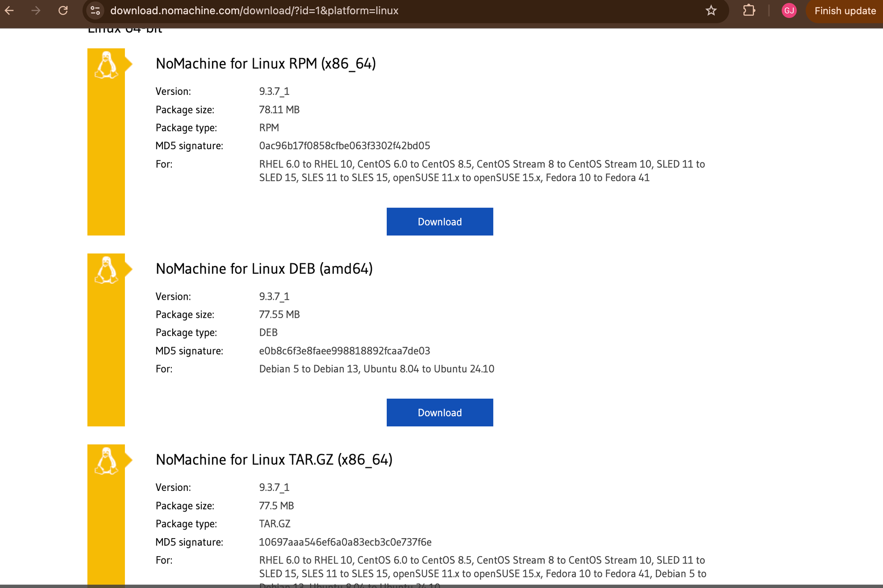
Task: Click the TAR.GZ package penguin icon
Action: click(x=106, y=461)
